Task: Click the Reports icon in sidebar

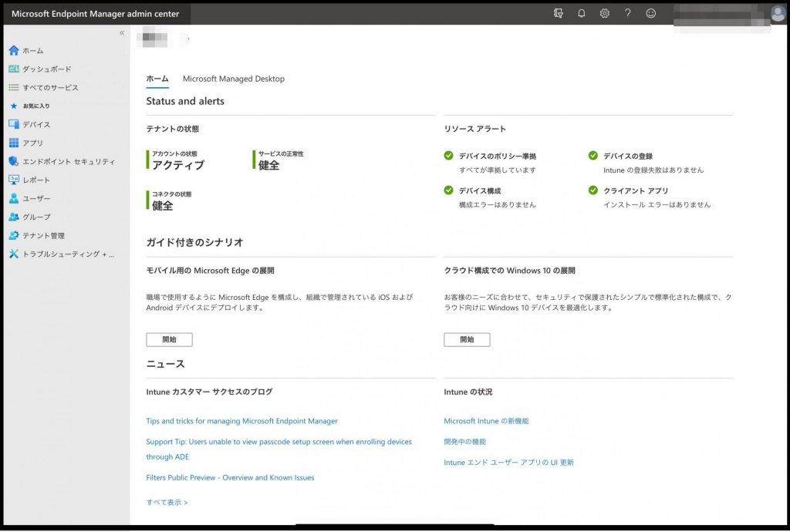Action: pyautogui.click(x=14, y=180)
